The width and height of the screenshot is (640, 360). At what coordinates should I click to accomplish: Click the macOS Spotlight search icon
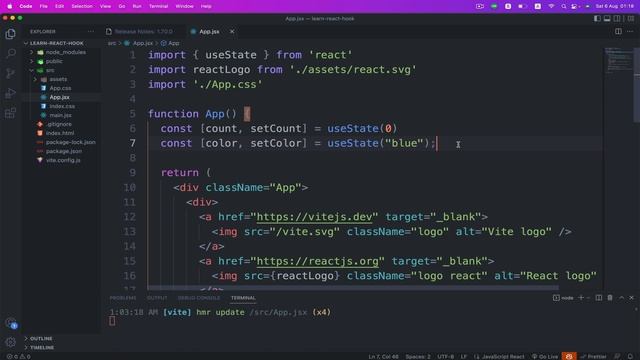click(x=564, y=6)
